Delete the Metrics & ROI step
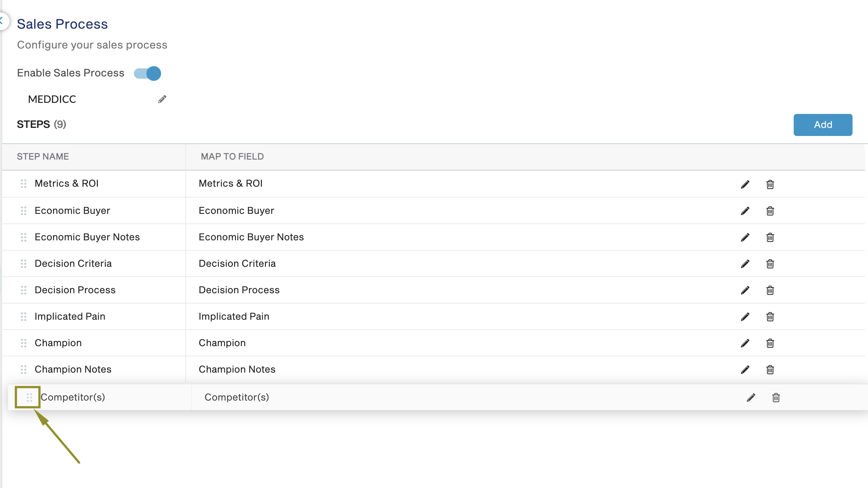This screenshot has height=488, width=868. 770,184
